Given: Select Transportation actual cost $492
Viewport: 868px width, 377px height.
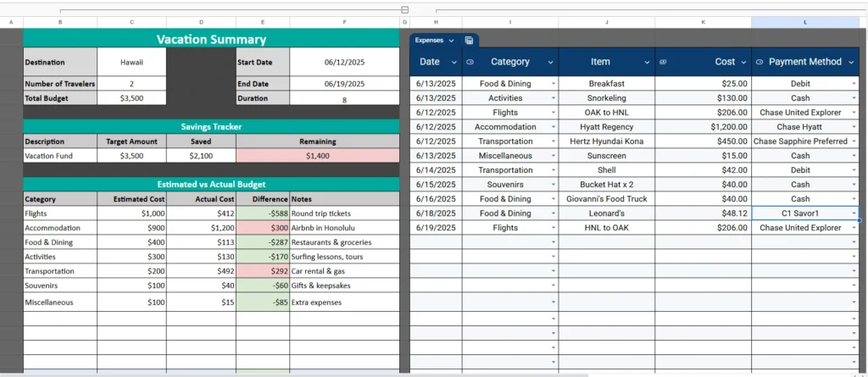Looking at the screenshot, I should pyautogui.click(x=201, y=271).
